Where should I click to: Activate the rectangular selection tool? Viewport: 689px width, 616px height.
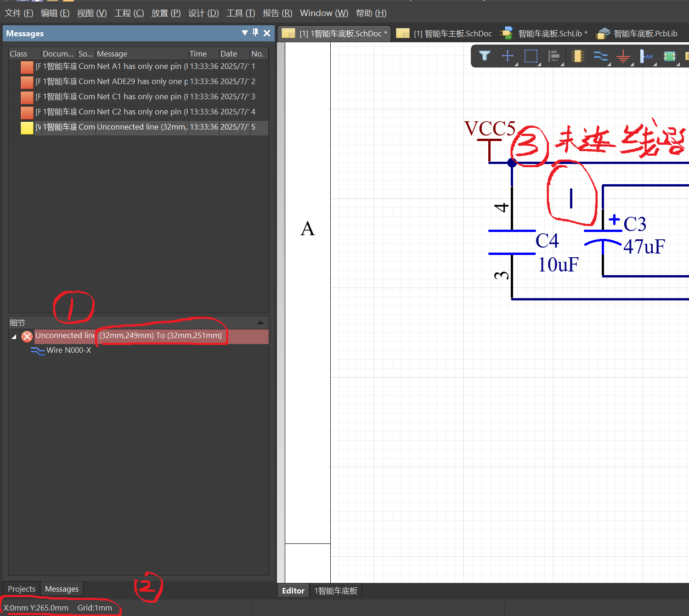(x=531, y=56)
